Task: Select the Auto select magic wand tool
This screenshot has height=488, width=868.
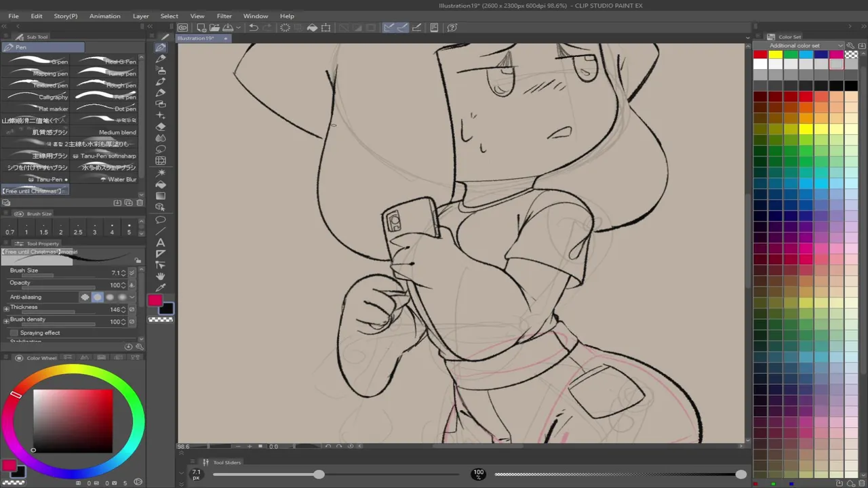Action: click(161, 173)
